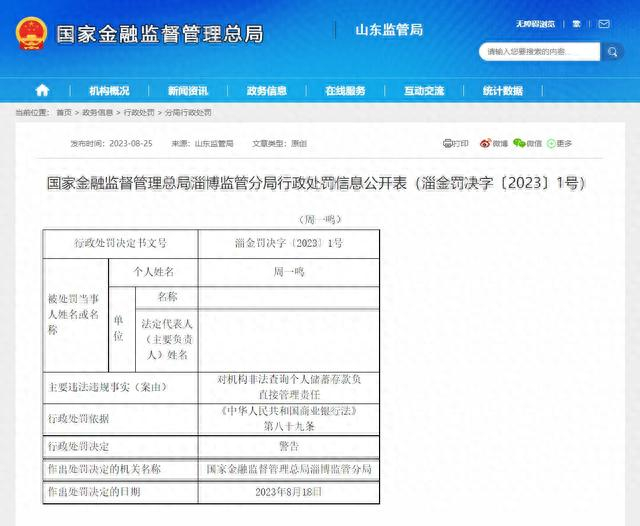Click the national emblem logo
The image size is (640, 526).
[x=31, y=33]
